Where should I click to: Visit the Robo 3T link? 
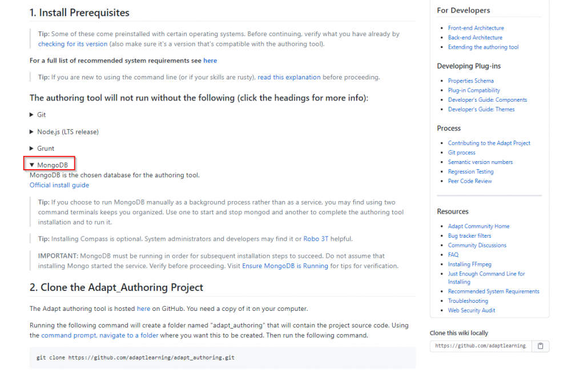320,239
